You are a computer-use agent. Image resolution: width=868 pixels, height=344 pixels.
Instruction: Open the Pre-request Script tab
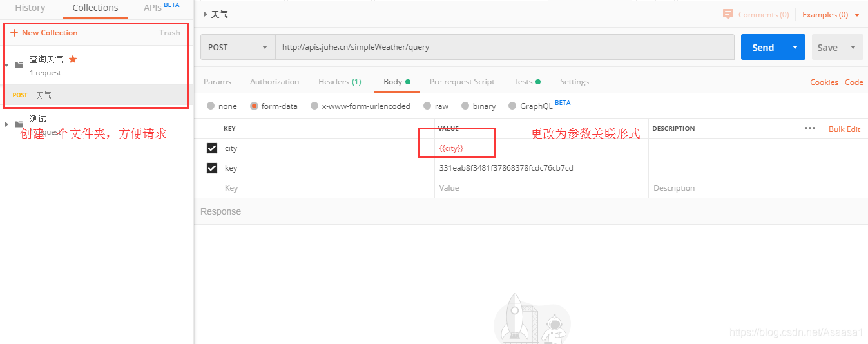click(462, 82)
